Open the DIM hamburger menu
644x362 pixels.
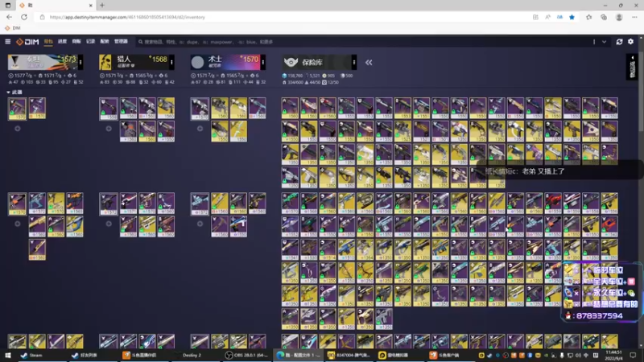(x=8, y=42)
